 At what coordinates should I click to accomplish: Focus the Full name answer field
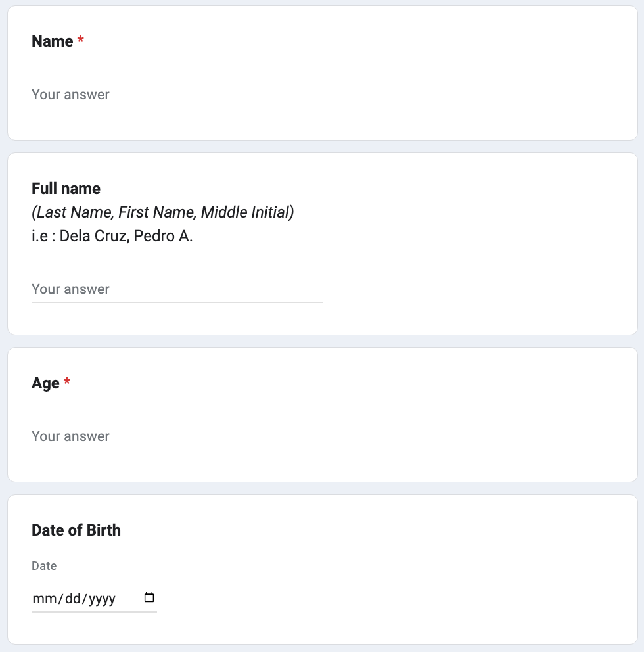[x=177, y=289]
